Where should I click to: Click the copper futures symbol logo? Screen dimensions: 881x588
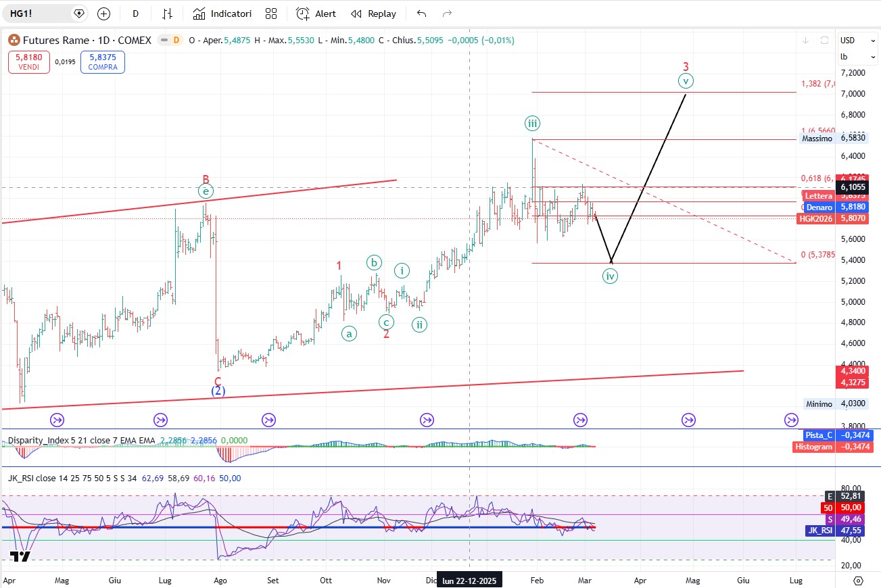point(14,41)
